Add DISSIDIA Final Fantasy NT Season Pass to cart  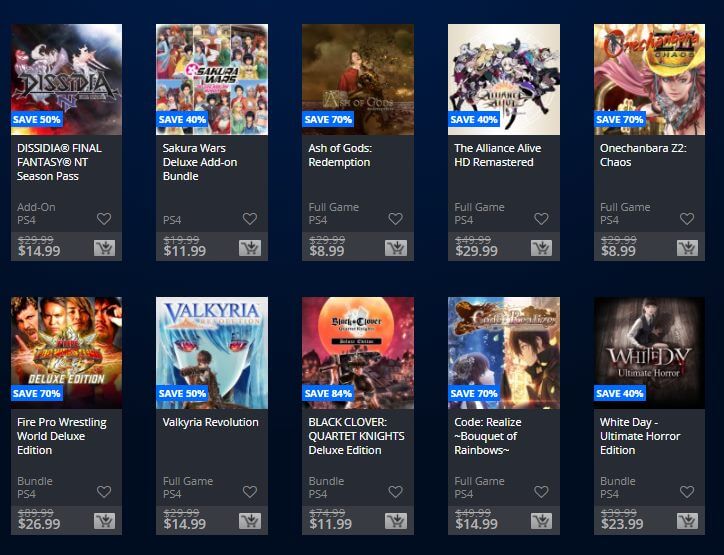(x=104, y=248)
